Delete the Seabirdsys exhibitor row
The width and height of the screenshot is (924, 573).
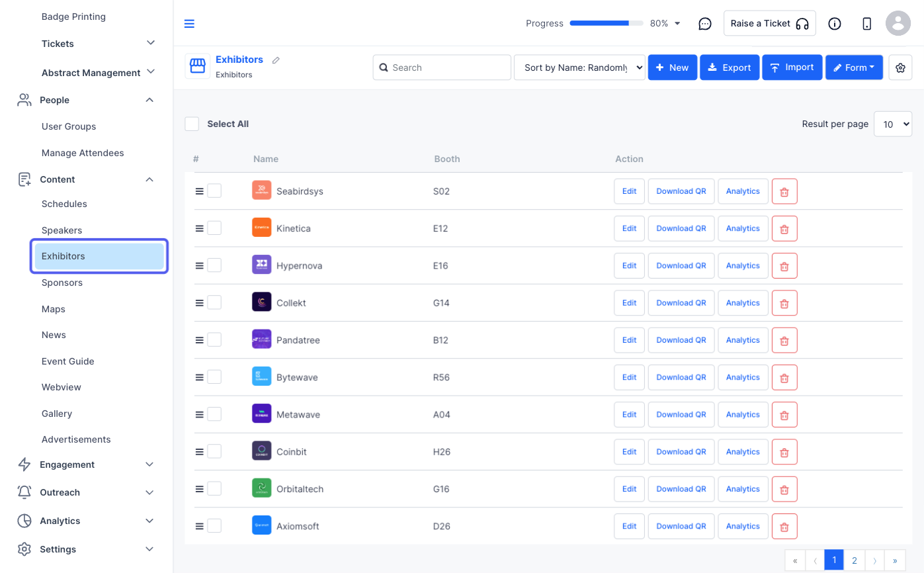tap(784, 191)
